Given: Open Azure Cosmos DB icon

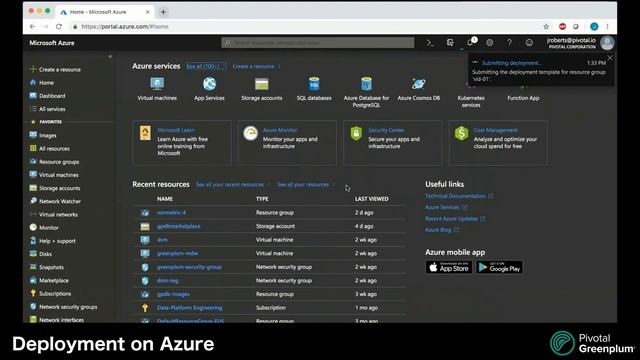Looking at the screenshot, I should (x=418, y=84).
